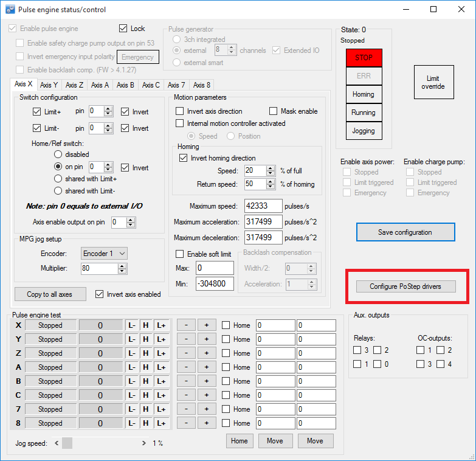This screenshot has height=461, width=476.
Task: Open the Encoder dropdown
Action: click(104, 253)
